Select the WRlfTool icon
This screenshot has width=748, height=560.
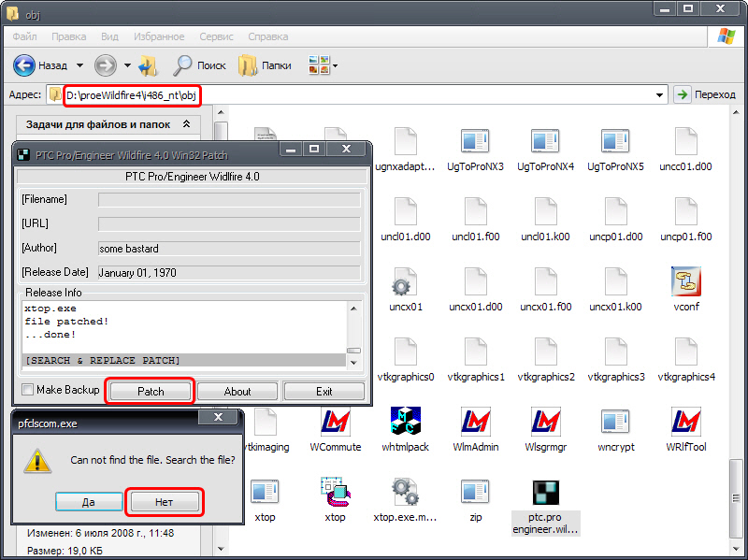click(686, 422)
